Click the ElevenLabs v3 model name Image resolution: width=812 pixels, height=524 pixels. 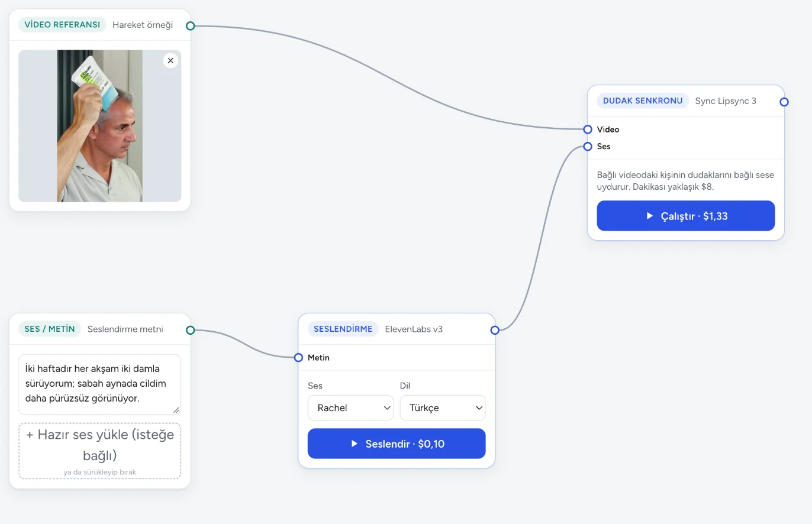[414, 329]
